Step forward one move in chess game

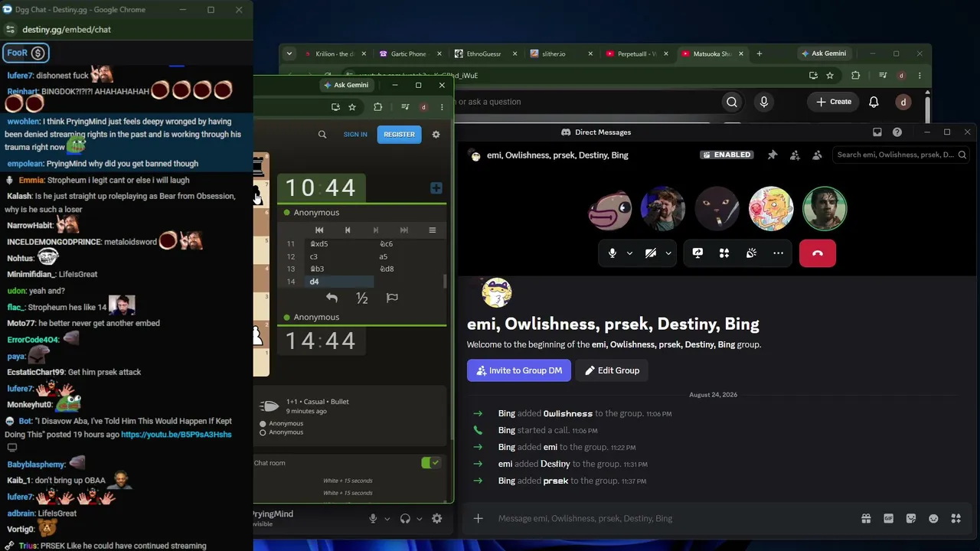coord(376,230)
